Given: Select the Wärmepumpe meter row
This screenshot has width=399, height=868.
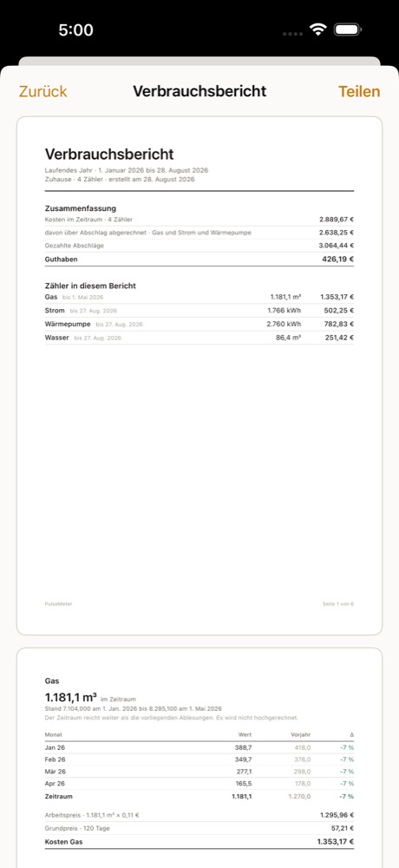Looking at the screenshot, I should click(199, 324).
